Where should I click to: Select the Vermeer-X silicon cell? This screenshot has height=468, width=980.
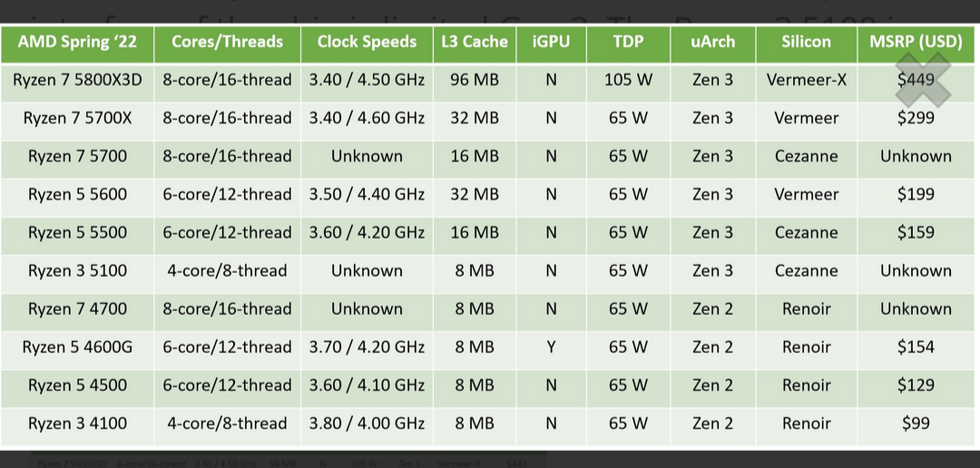click(806, 80)
